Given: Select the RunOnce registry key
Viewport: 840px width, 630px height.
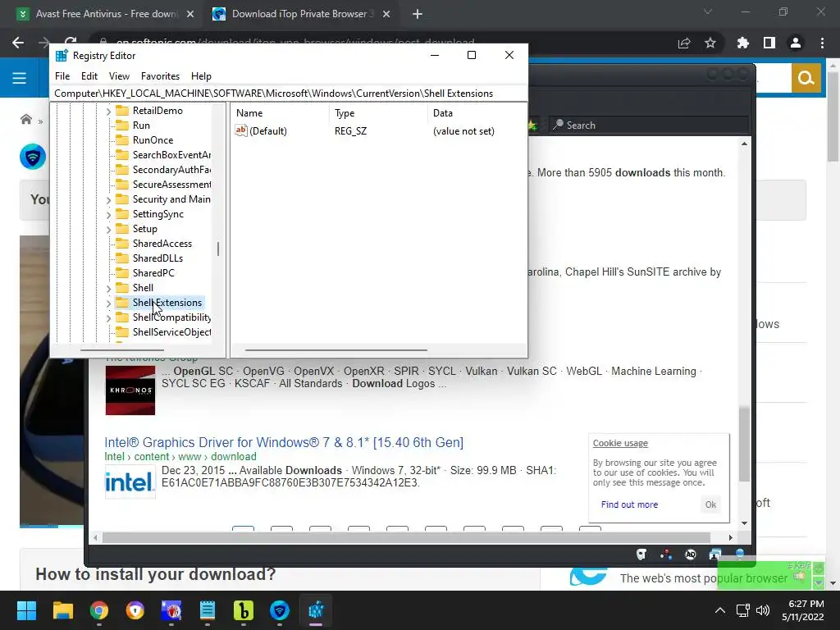Looking at the screenshot, I should pos(153,139).
